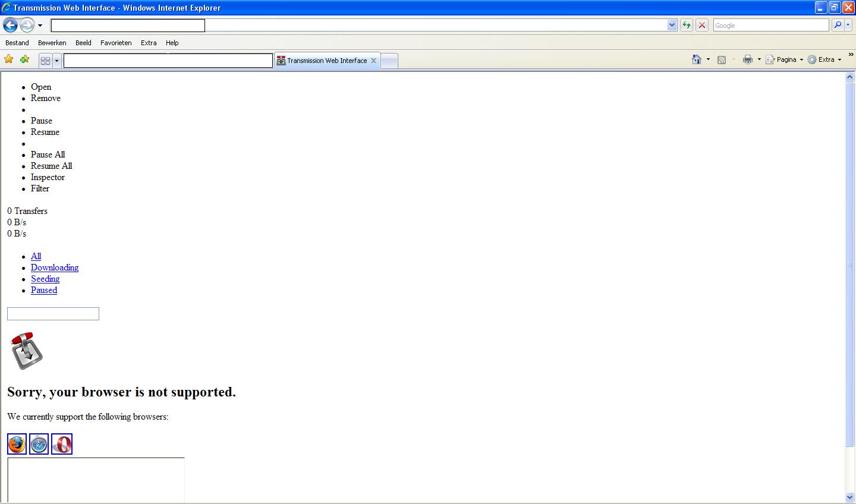Click the Downloading filter link

pyautogui.click(x=55, y=267)
